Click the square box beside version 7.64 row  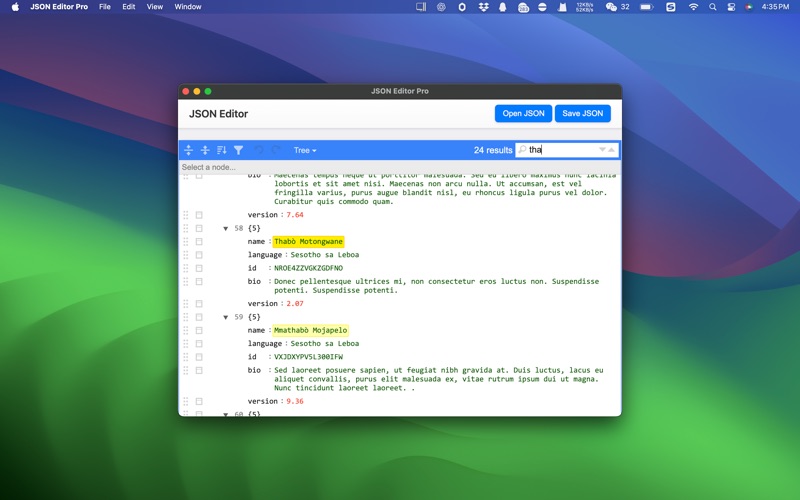tap(199, 215)
